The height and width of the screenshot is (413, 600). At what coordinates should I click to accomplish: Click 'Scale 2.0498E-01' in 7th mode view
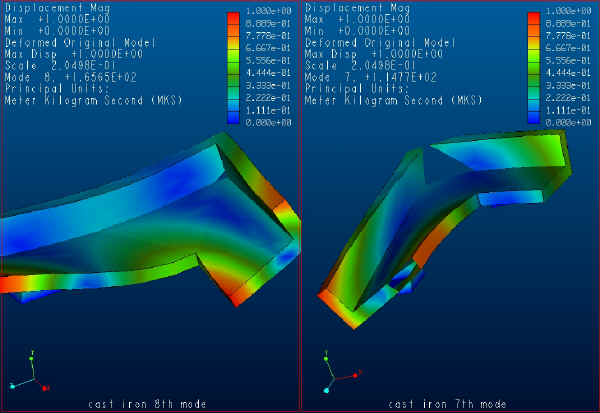tap(360, 65)
